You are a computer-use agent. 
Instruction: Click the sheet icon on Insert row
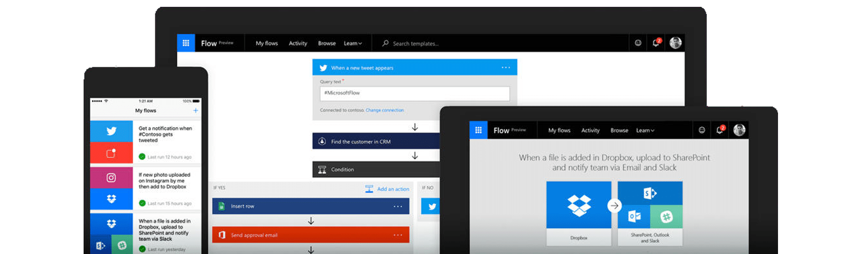coord(222,206)
